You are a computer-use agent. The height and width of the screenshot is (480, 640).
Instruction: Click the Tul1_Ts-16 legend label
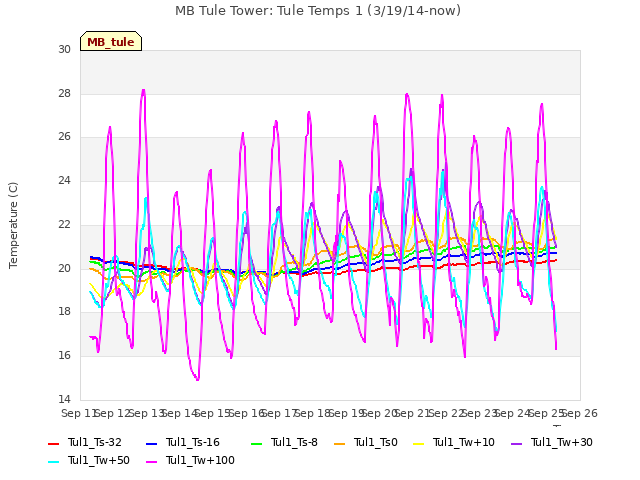pos(193,442)
